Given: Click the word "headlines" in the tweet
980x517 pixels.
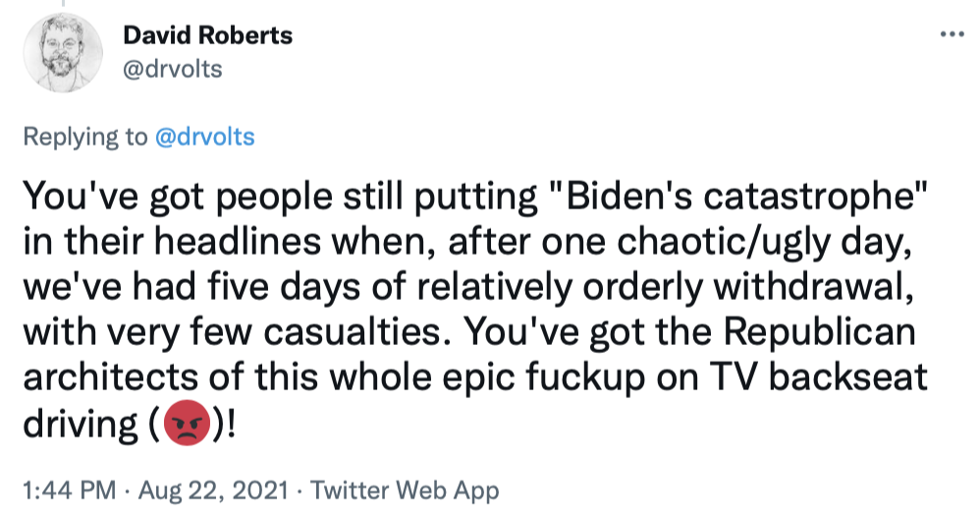Looking at the screenshot, I should pos(217,242).
